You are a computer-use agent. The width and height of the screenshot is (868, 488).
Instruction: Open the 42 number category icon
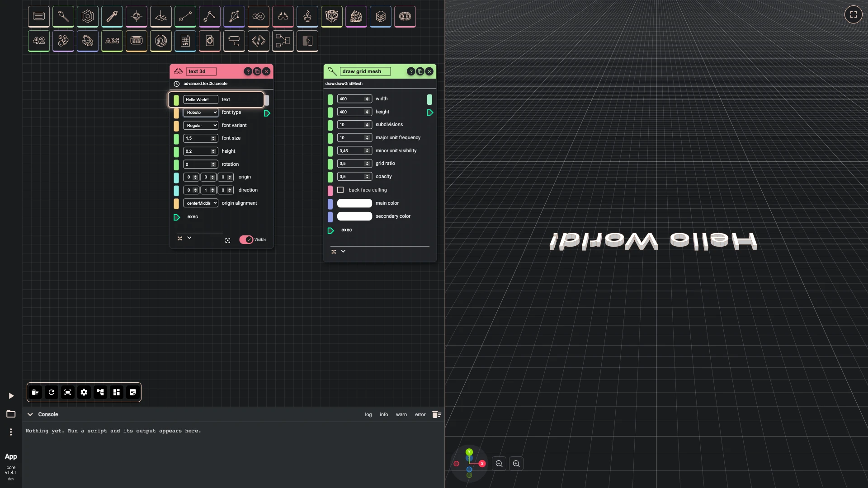[39, 41]
